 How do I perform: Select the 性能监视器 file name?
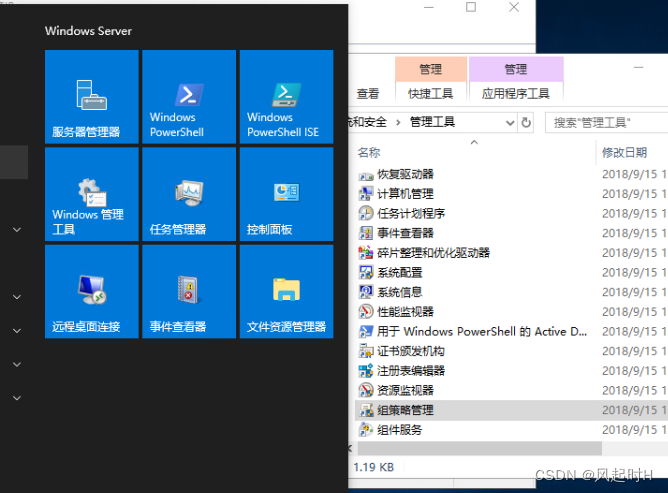[x=405, y=311]
